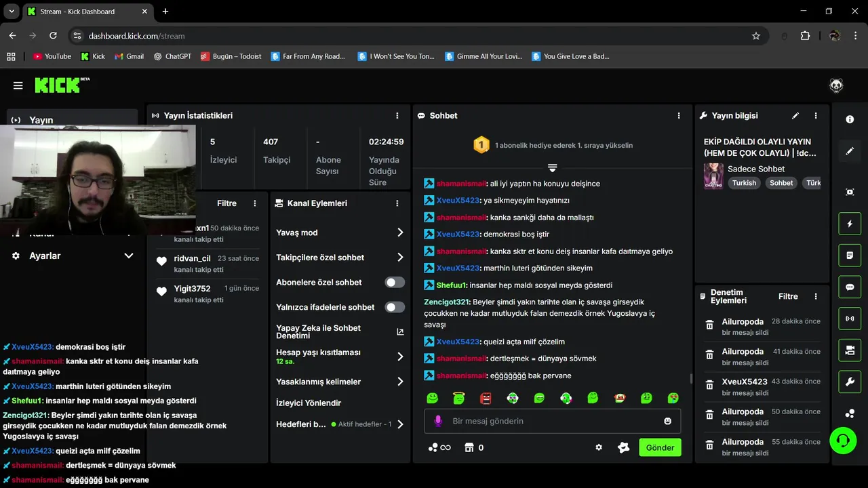Toggle Yalnızca ifadelerle sohbet switch
The width and height of the screenshot is (868, 488).
(x=395, y=307)
